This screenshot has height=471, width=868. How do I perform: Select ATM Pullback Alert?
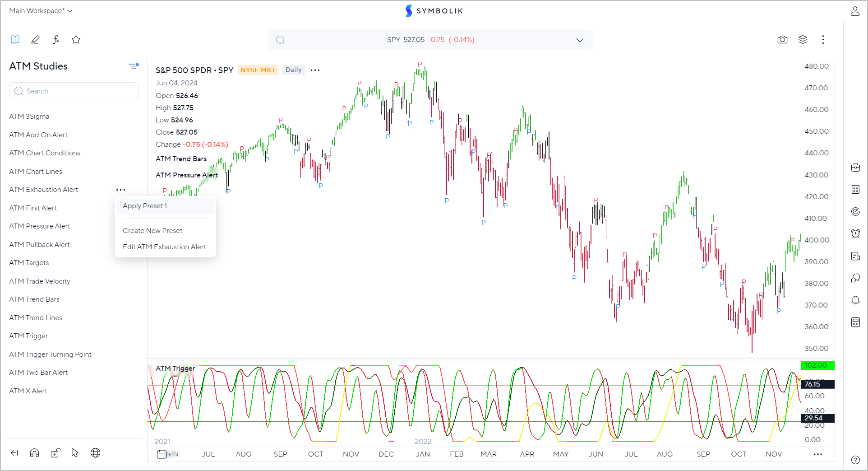coord(39,245)
